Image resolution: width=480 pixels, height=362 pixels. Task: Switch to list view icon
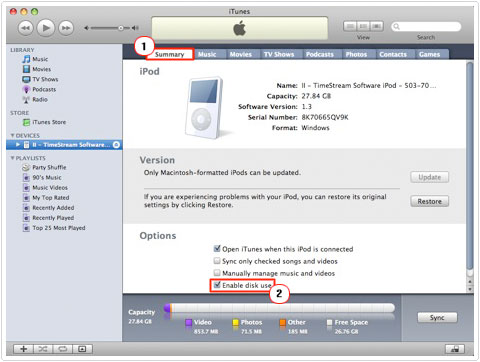(x=350, y=26)
